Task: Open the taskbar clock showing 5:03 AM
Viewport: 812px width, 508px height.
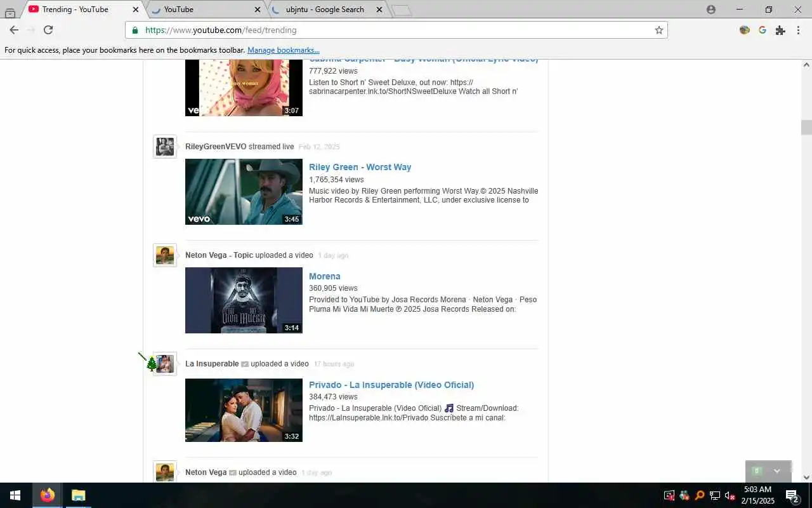Action: 758,495
